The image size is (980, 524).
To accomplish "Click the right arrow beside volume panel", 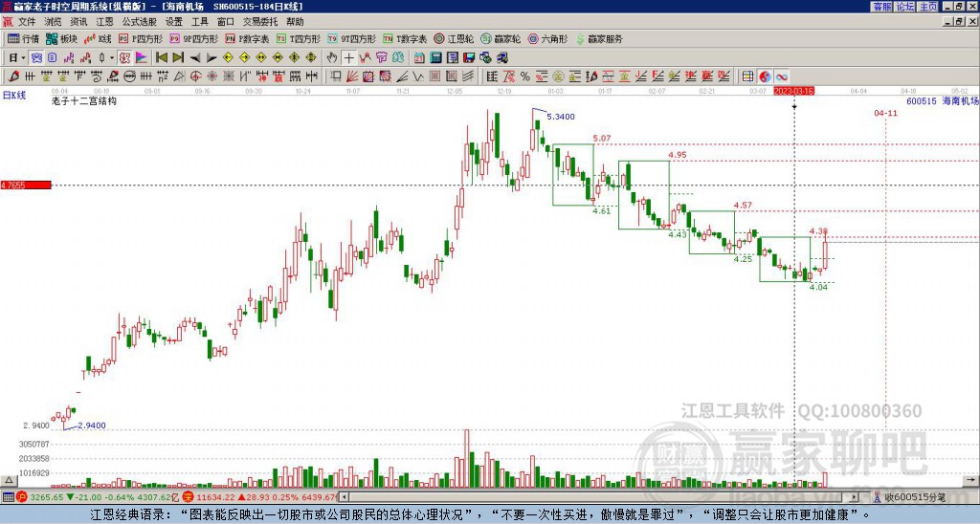I will tap(972, 480).
